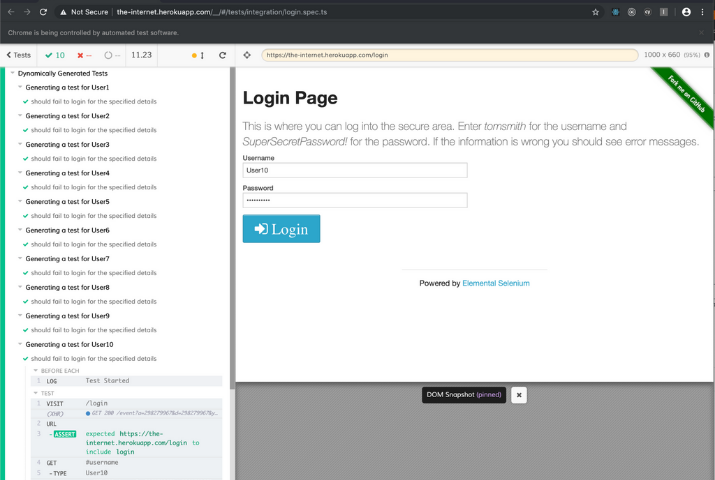Open the selector playground crosshair icon

[x=247, y=55]
